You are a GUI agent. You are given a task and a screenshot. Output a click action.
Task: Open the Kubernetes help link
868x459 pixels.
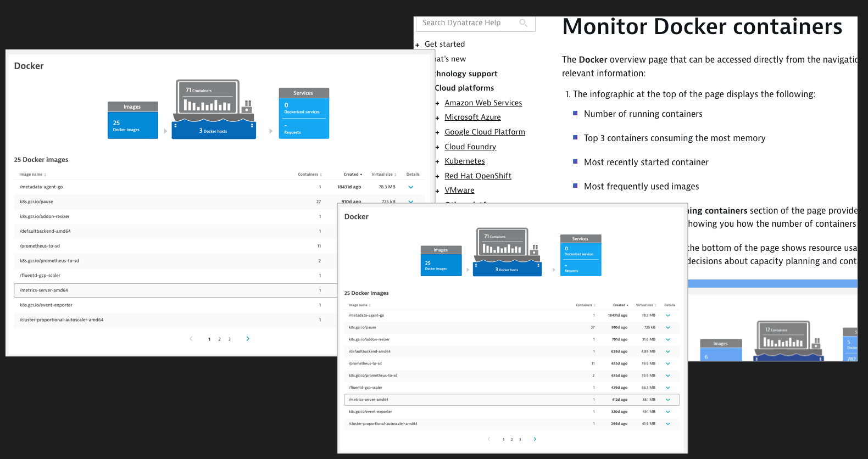(x=465, y=161)
